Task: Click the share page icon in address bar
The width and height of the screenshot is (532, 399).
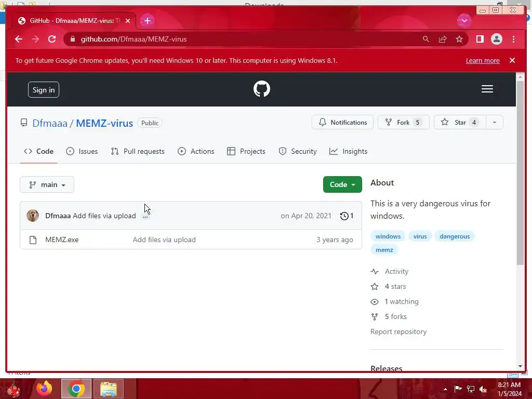Action: pyautogui.click(x=443, y=39)
